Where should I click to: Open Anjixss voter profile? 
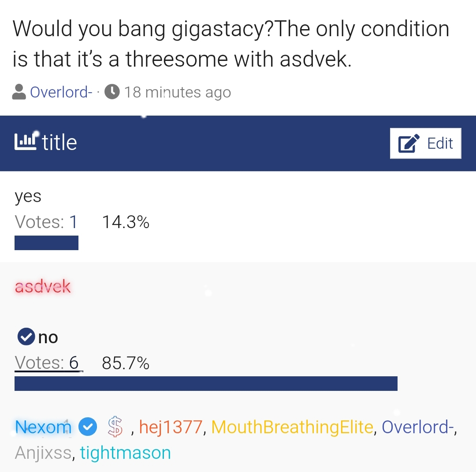(43, 453)
